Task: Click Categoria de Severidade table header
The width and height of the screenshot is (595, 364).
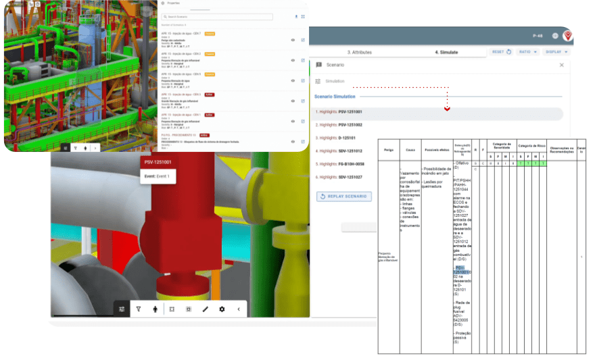Action: click(502, 146)
